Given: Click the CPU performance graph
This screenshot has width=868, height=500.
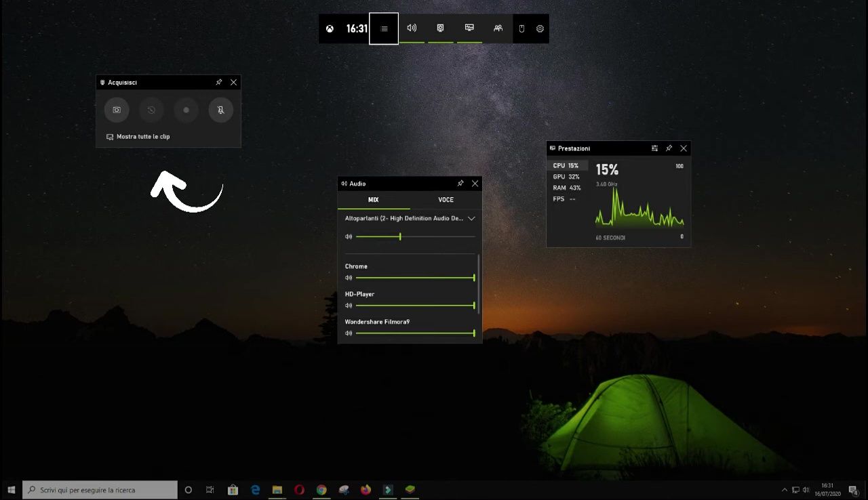Looking at the screenshot, I should (639, 207).
